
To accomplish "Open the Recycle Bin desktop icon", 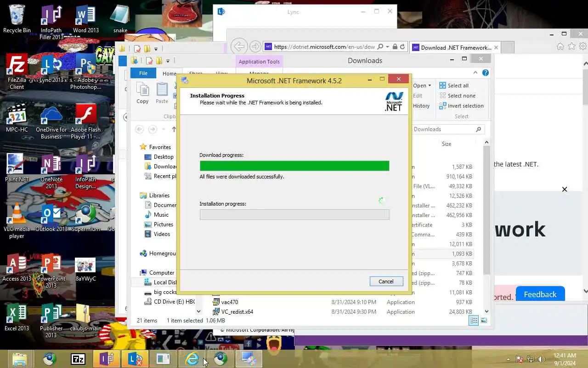I will [17, 19].
